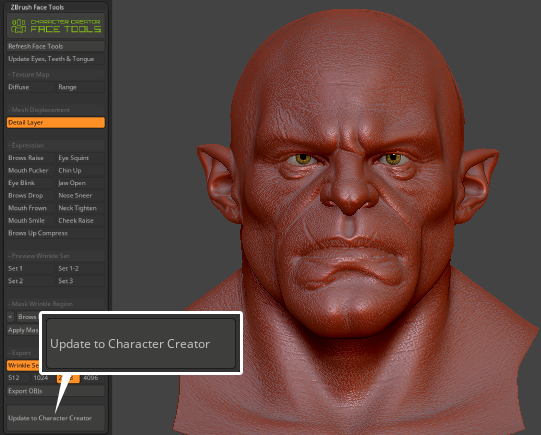This screenshot has width=541, height=435.
Task: Select the Mouth Smile expression
Action: [x=31, y=220]
